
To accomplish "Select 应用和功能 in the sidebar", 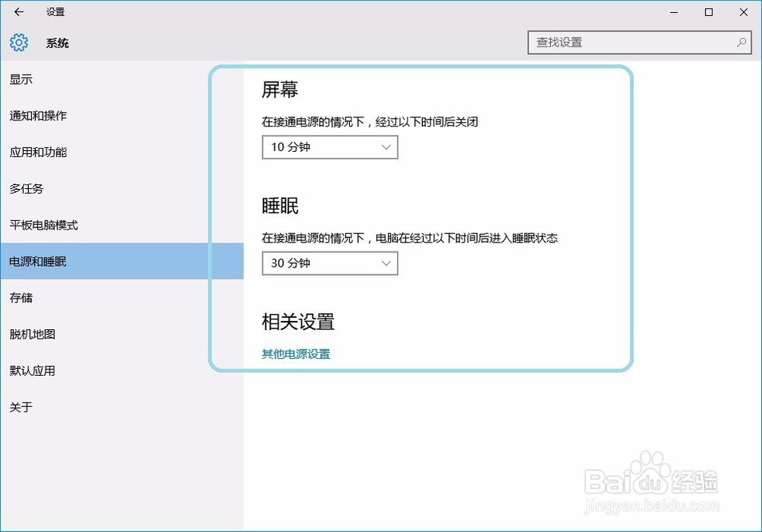I will (x=38, y=152).
